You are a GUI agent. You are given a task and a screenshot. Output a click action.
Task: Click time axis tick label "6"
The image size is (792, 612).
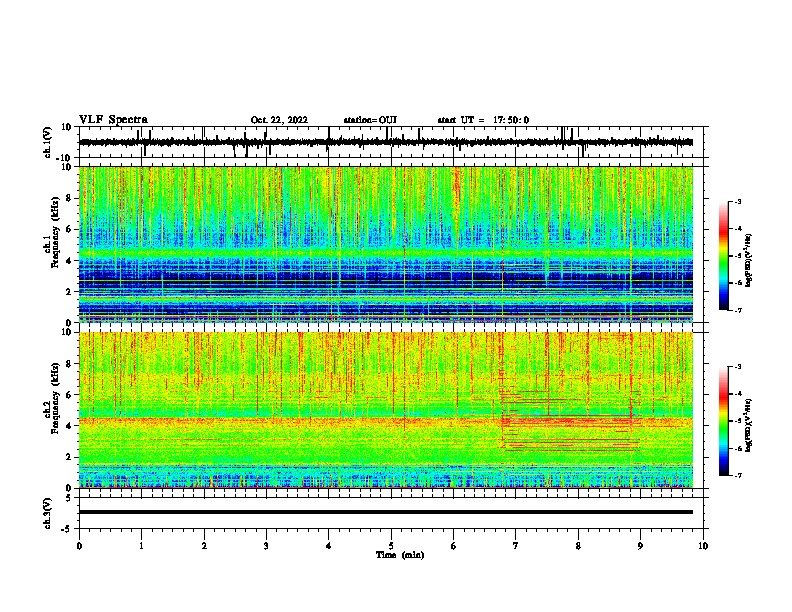click(x=454, y=546)
